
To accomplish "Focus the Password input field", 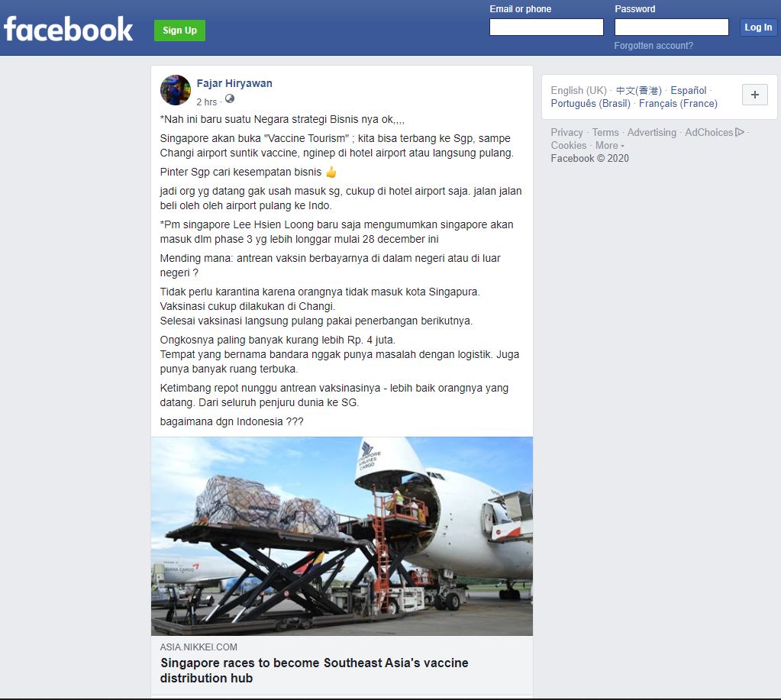I will pos(671,27).
